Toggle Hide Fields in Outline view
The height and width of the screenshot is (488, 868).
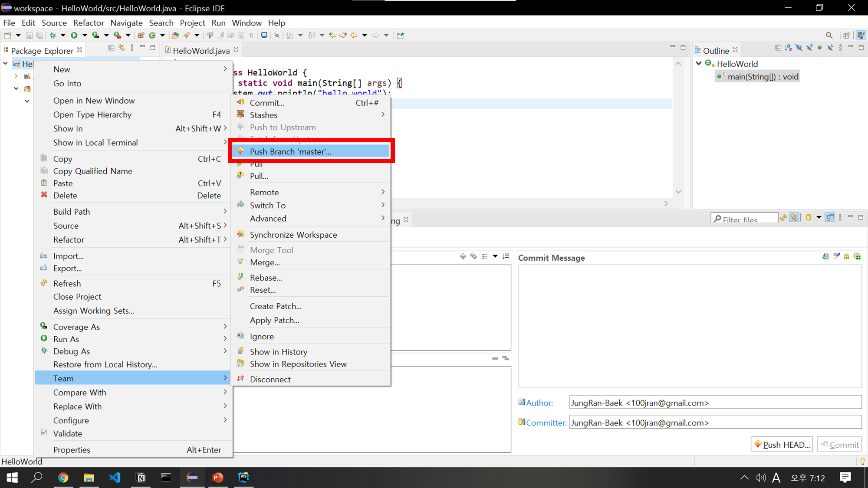tap(799, 48)
